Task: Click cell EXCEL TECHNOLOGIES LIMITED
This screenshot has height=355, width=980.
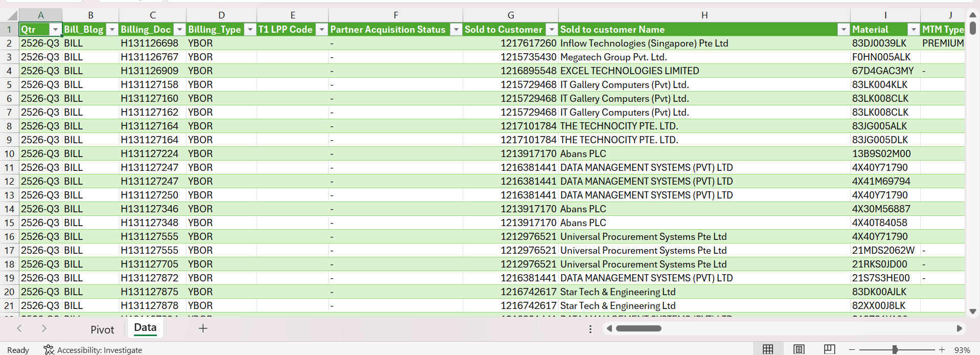Action: 704,71
